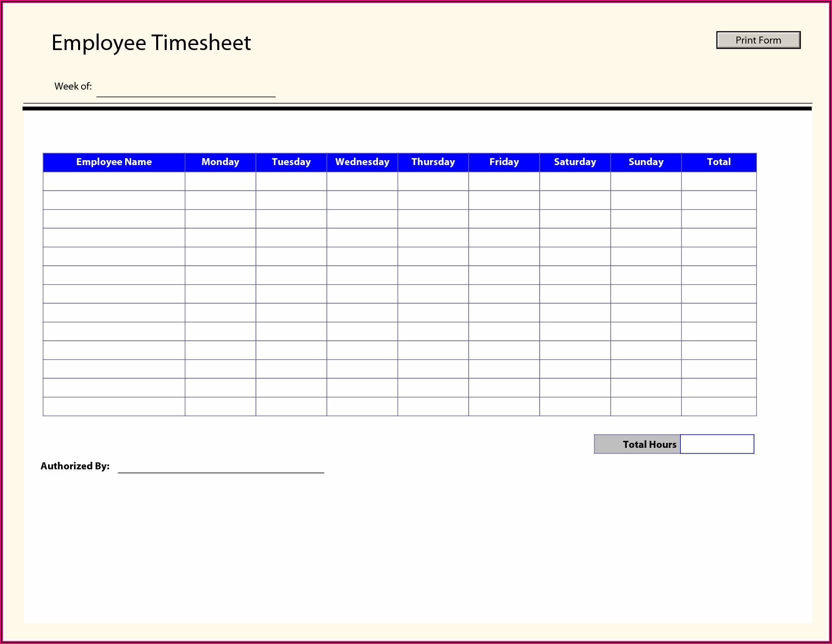Select the Total Hours value box

[x=717, y=444]
